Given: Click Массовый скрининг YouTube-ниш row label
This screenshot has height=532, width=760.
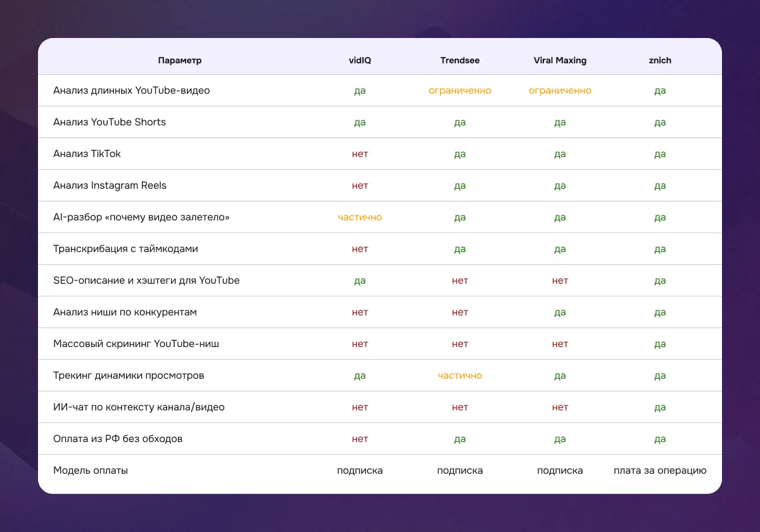Looking at the screenshot, I should tap(136, 344).
